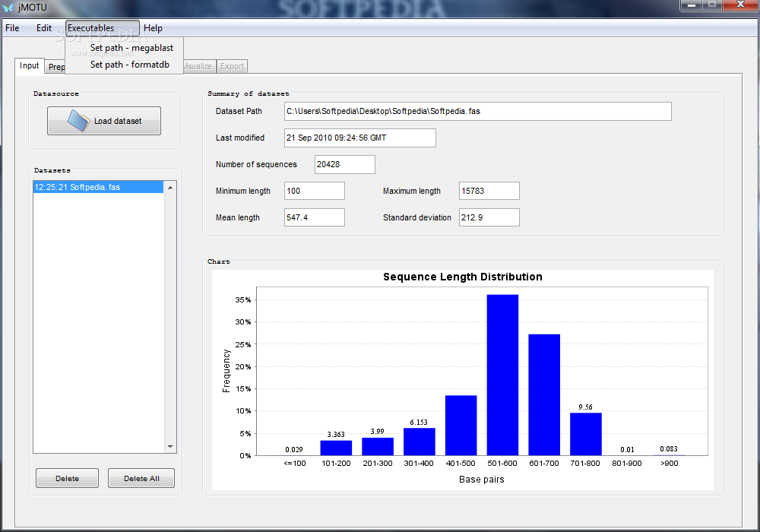
Task: Click the Load dataset button
Action: [103, 121]
